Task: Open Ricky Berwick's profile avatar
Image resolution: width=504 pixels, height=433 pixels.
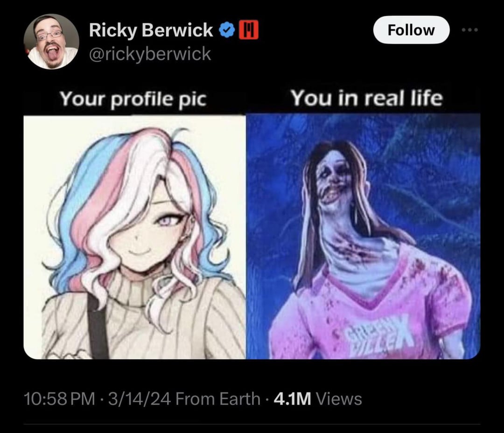Action: [51, 42]
